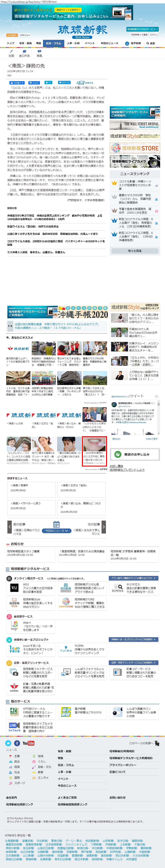Click お試し購読 link
The image size is (165, 868).
pyautogui.click(x=116, y=466)
